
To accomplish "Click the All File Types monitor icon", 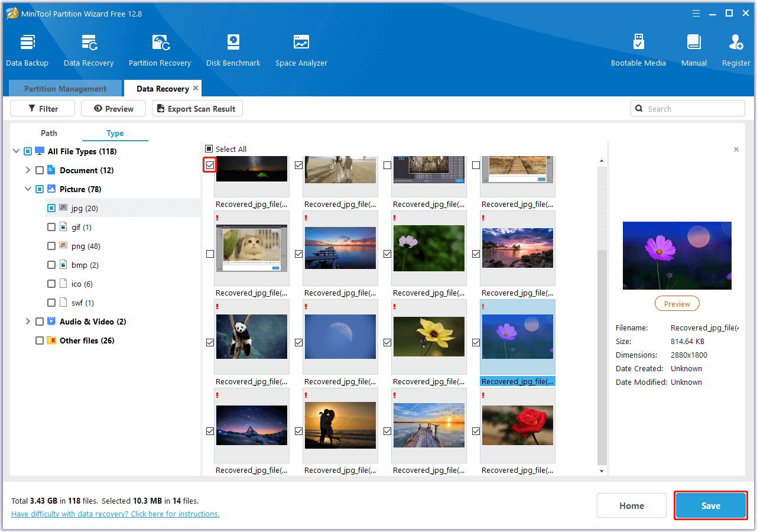I will click(x=40, y=151).
